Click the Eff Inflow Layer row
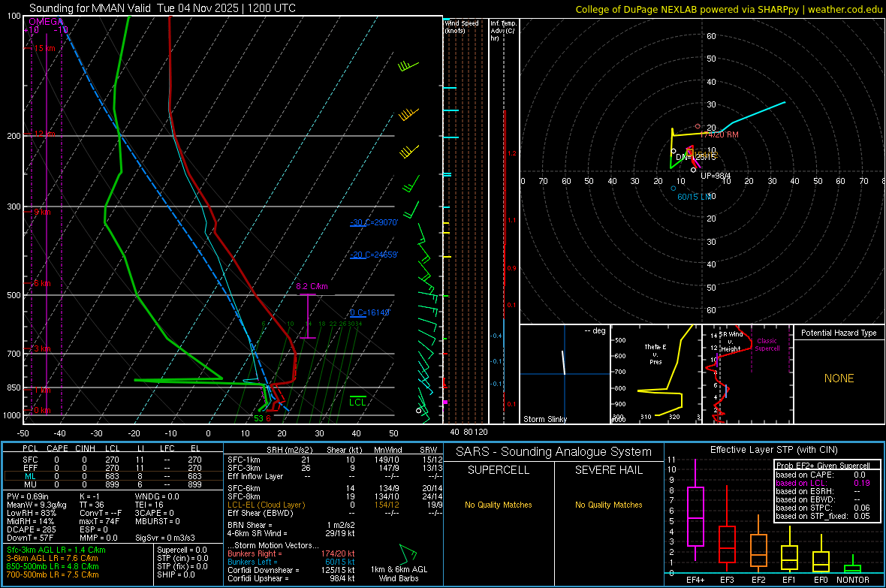 click(335, 476)
